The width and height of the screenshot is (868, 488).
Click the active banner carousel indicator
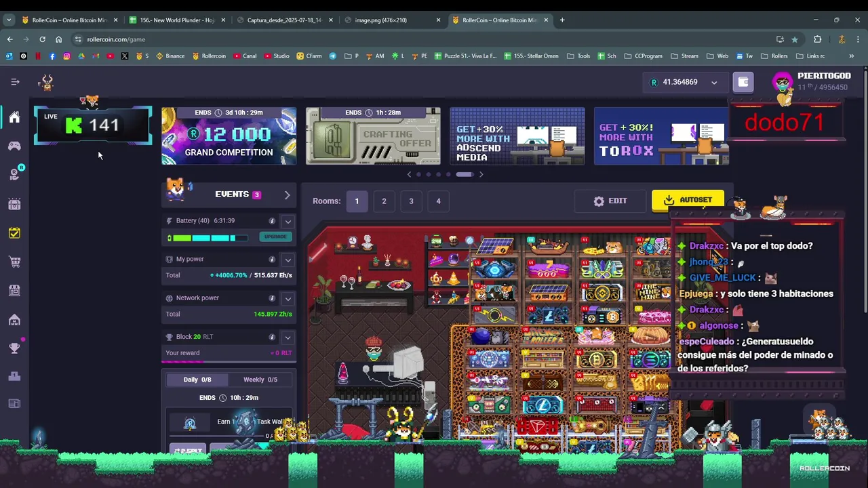pyautogui.click(x=465, y=175)
